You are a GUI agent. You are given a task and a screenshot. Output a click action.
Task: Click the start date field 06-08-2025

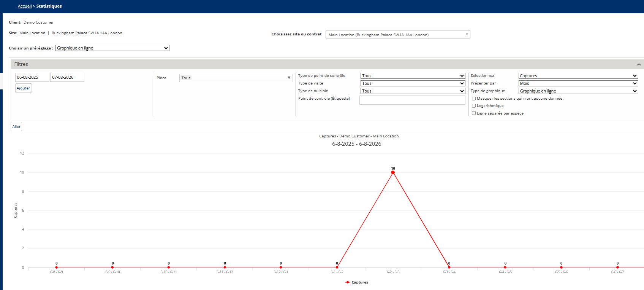coord(32,77)
